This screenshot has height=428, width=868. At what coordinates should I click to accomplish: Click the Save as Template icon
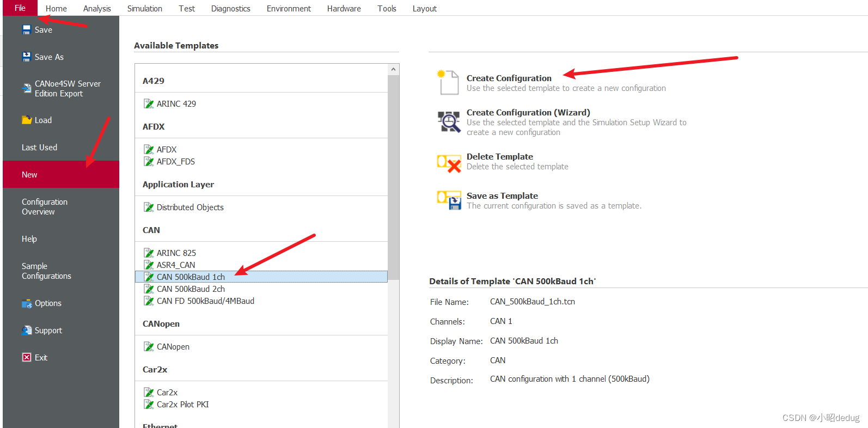point(449,200)
